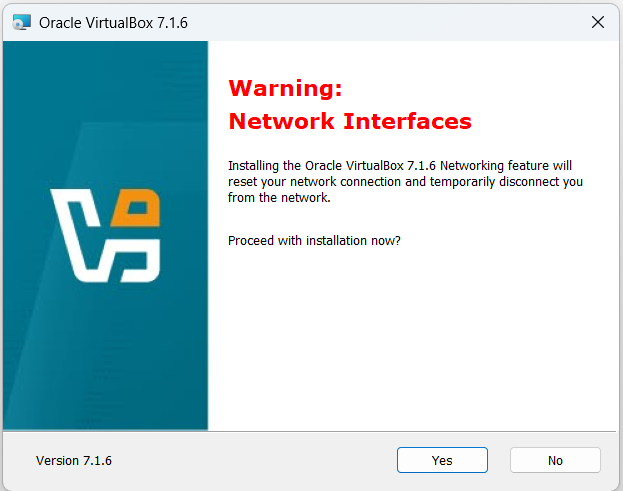Click the white VirtualBox logo on the banner
623x491 pixels.
[105, 235]
